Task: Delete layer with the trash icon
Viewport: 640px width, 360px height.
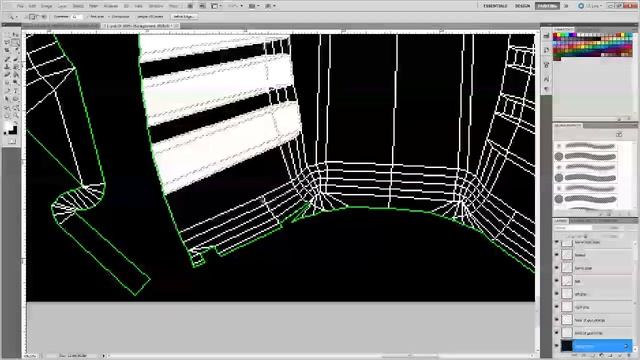Action: 629,356
